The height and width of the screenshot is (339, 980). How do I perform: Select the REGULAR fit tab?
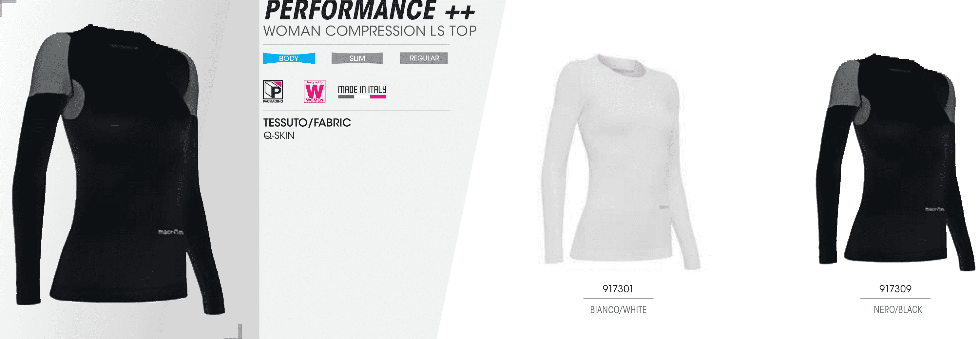(x=424, y=58)
